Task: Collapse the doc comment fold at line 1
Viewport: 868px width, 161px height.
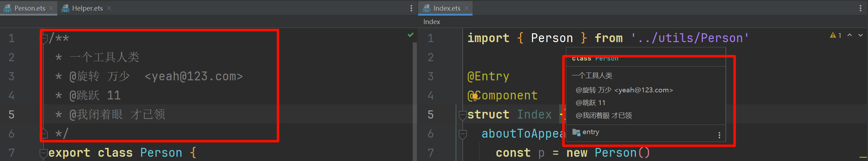Action: click(45, 38)
